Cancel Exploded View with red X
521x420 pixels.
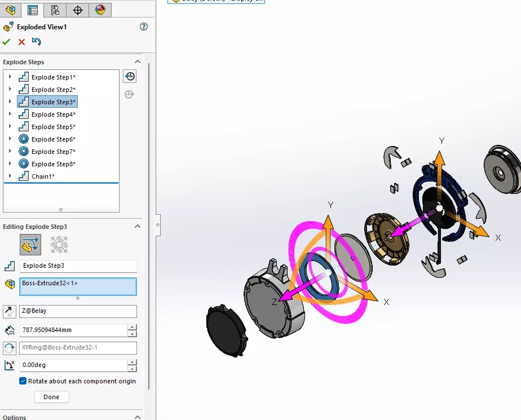click(21, 42)
